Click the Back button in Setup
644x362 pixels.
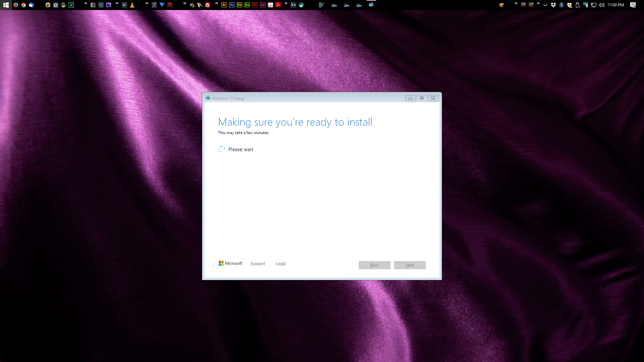374,265
